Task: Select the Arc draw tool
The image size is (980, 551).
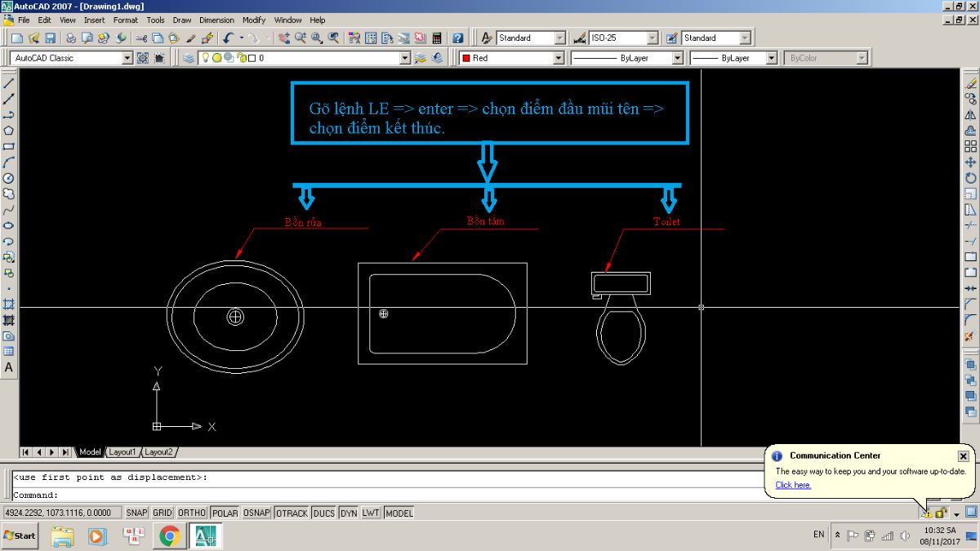Action: click(9, 162)
